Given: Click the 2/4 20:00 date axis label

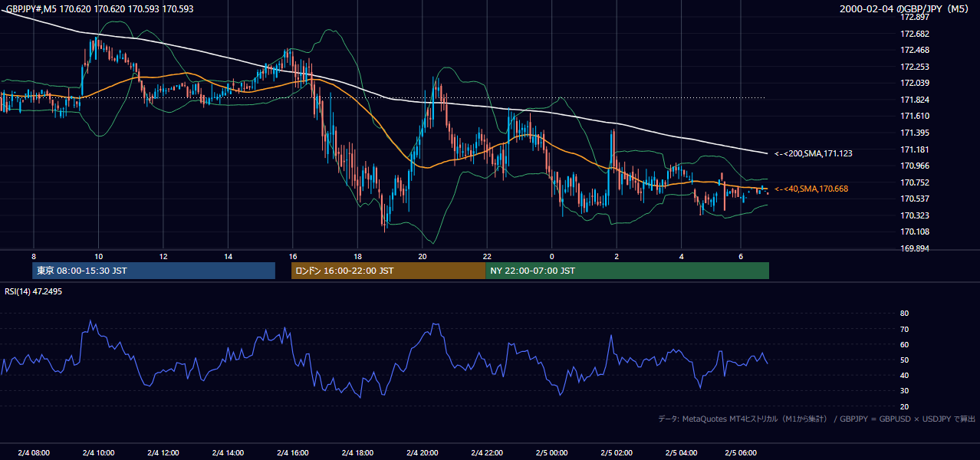Looking at the screenshot, I should tap(423, 453).
